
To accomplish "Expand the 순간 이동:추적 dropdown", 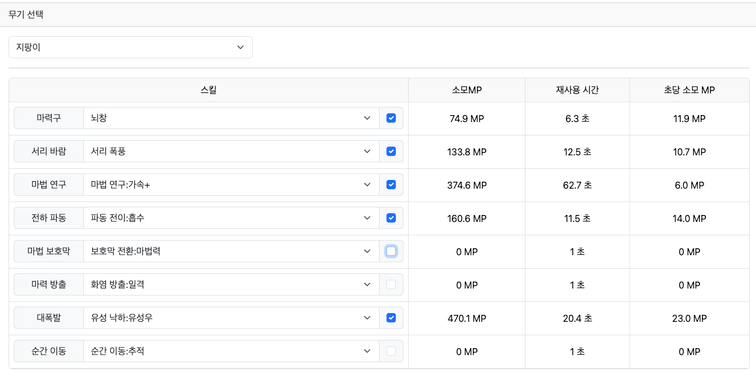I will (x=231, y=351).
